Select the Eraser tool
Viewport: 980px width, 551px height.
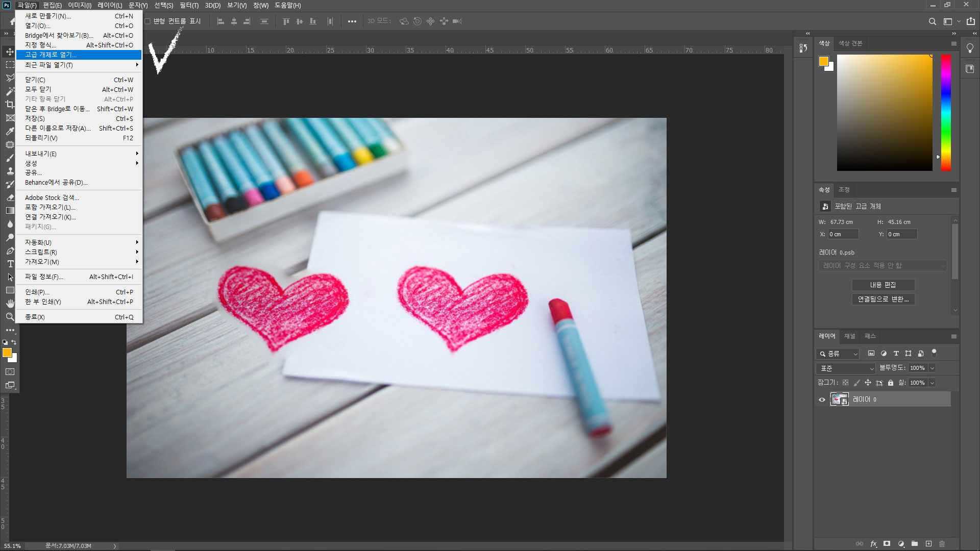[10, 197]
